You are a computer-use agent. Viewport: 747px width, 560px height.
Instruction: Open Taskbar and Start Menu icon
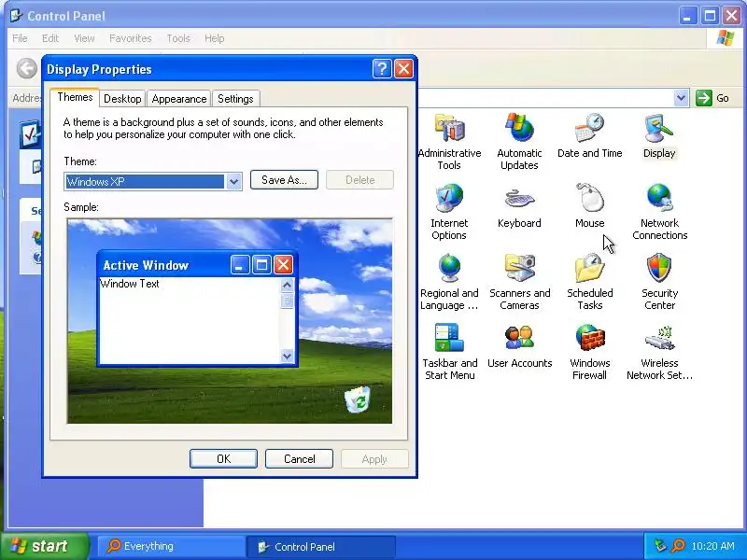[x=449, y=338]
